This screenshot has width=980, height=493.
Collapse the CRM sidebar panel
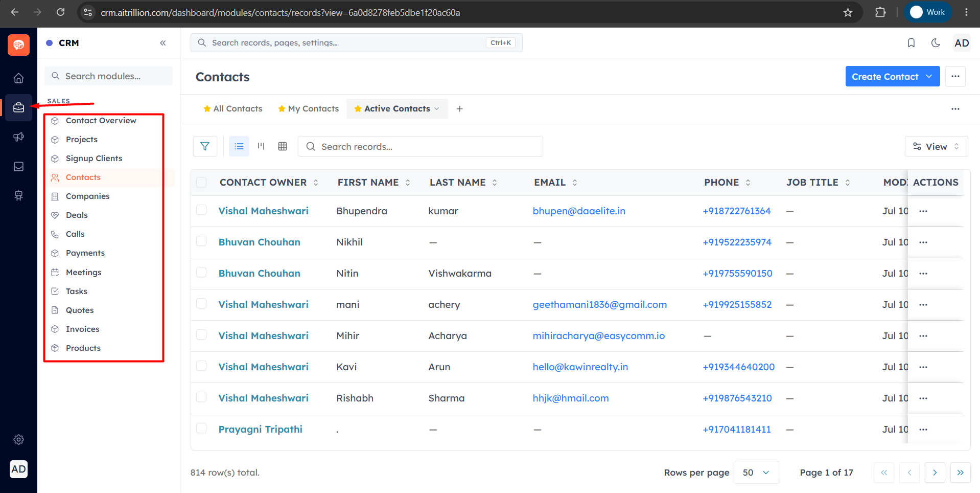[162, 43]
